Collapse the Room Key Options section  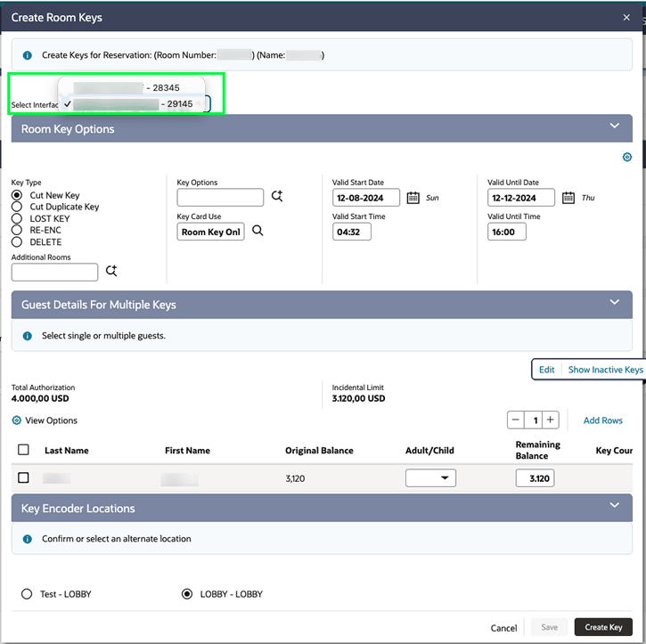tap(614, 126)
